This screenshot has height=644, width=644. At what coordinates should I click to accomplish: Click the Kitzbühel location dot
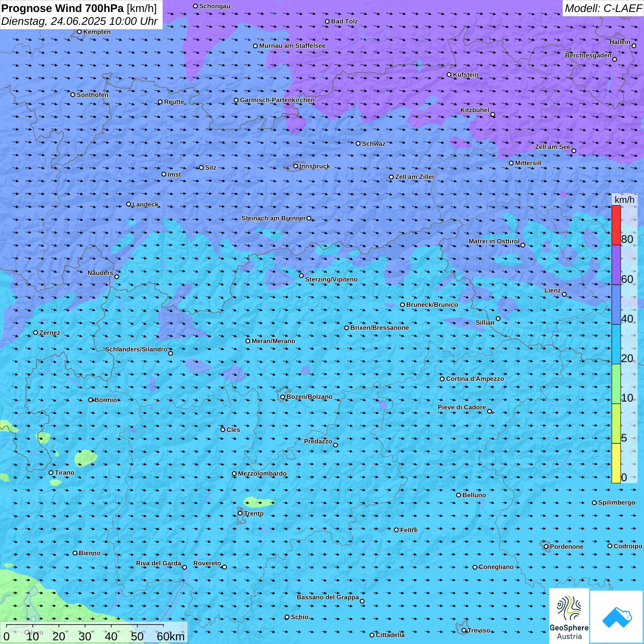(x=493, y=115)
